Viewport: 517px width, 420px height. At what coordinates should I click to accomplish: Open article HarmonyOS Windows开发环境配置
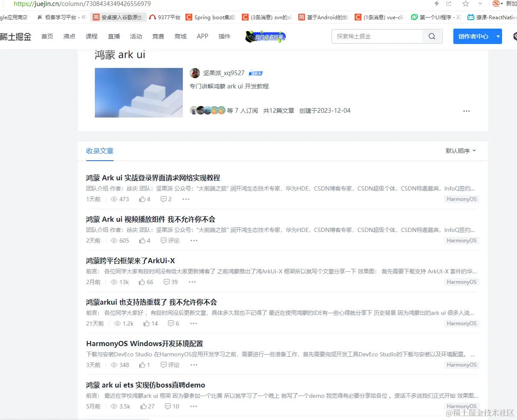tap(144, 344)
